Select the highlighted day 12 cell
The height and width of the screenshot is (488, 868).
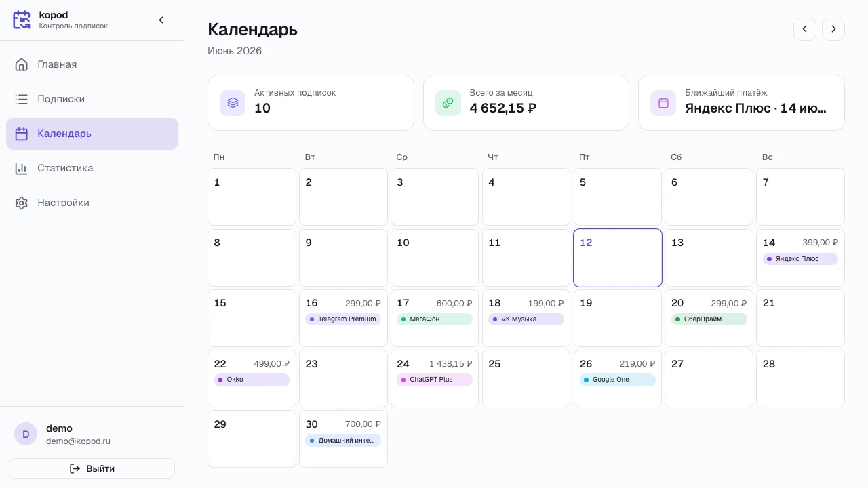(x=618, y=258)
